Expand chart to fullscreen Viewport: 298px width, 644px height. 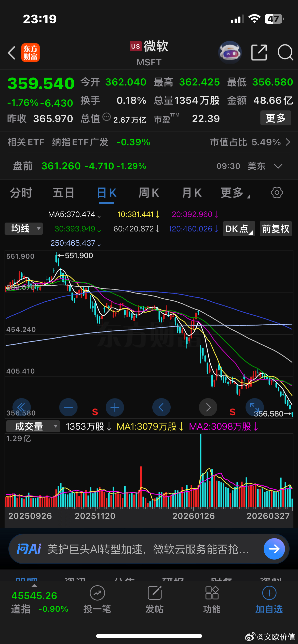click(254, 407)
